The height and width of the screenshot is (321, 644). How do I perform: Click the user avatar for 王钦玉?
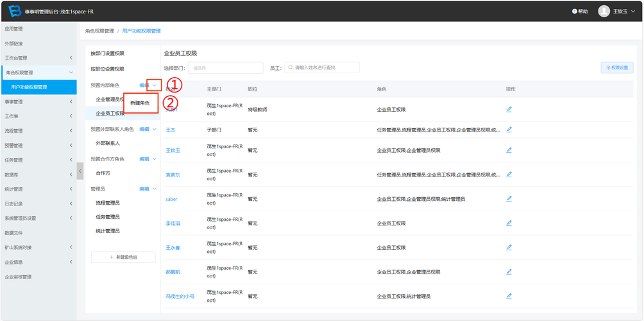point(604,11)
